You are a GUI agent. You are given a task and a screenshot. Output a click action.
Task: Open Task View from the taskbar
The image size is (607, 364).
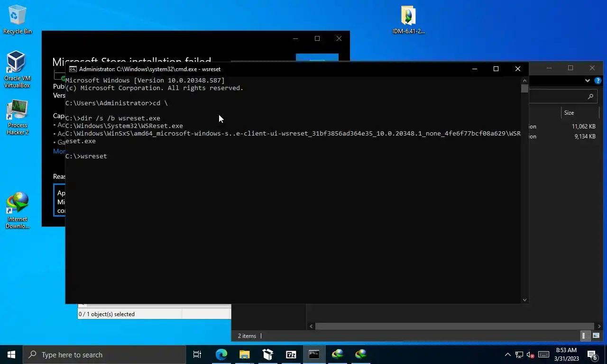coord(197,355)
